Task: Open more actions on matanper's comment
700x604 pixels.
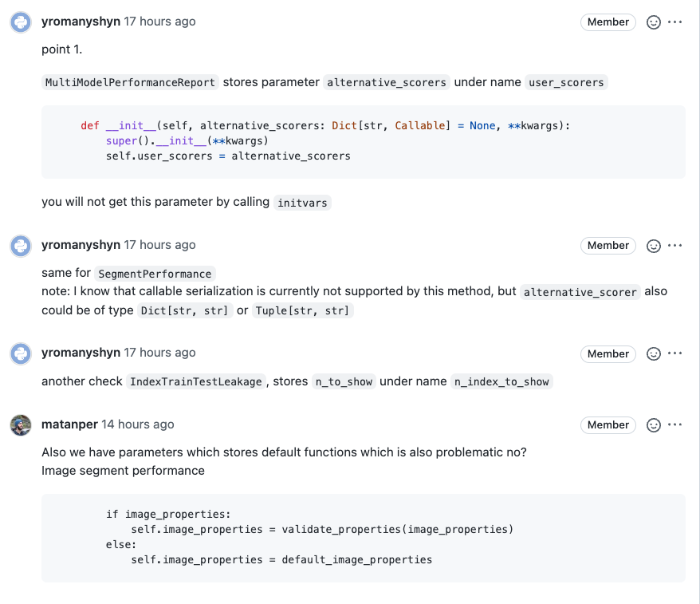Action: tap(675, 424)
